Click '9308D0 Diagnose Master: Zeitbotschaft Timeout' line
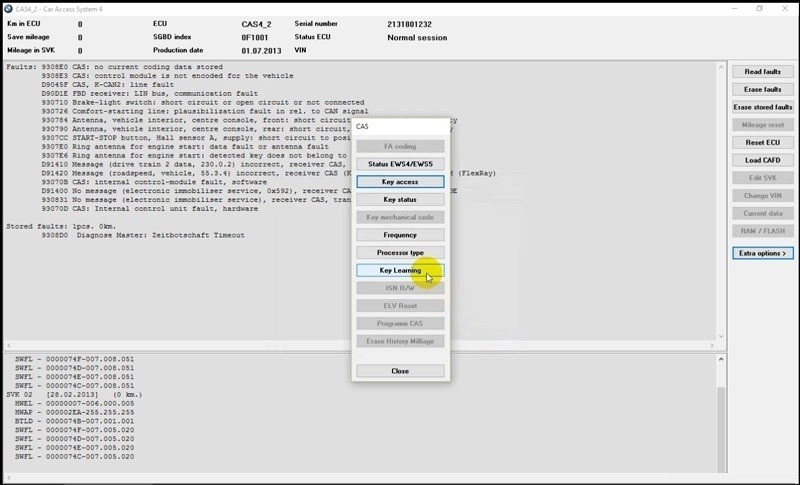 point(143,235)
